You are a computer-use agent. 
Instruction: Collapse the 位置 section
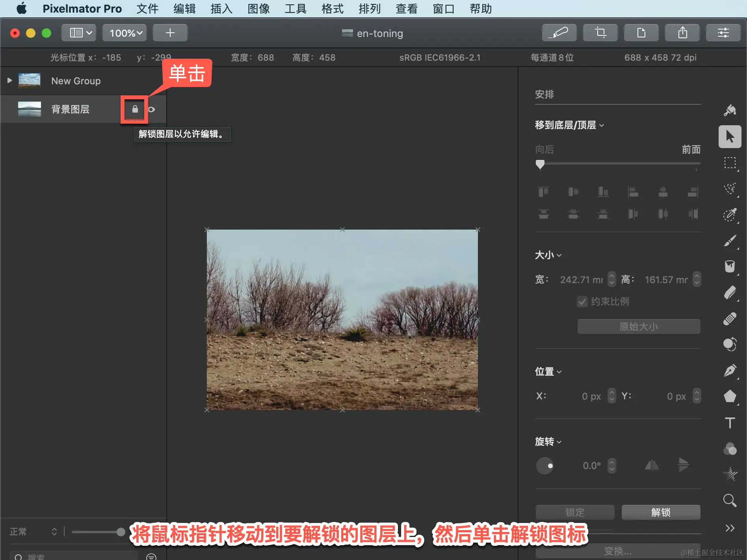[548, 372]
